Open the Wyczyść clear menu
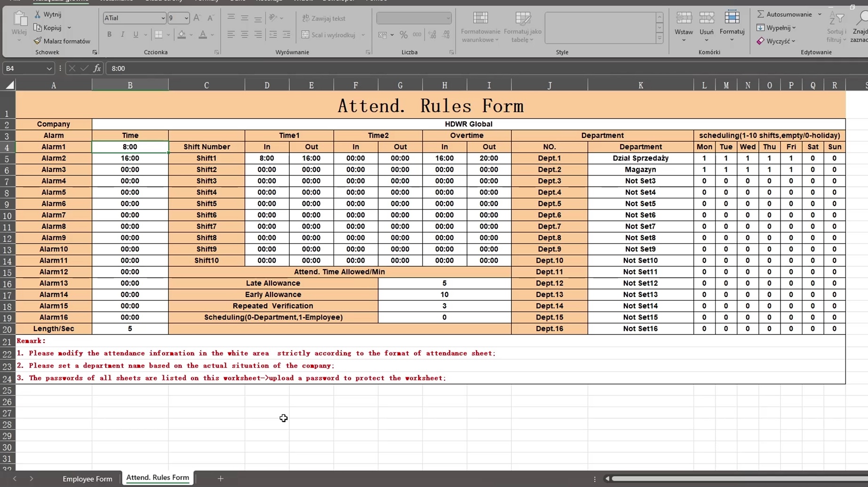The image size is (868, 487). [x=776, y=41]
